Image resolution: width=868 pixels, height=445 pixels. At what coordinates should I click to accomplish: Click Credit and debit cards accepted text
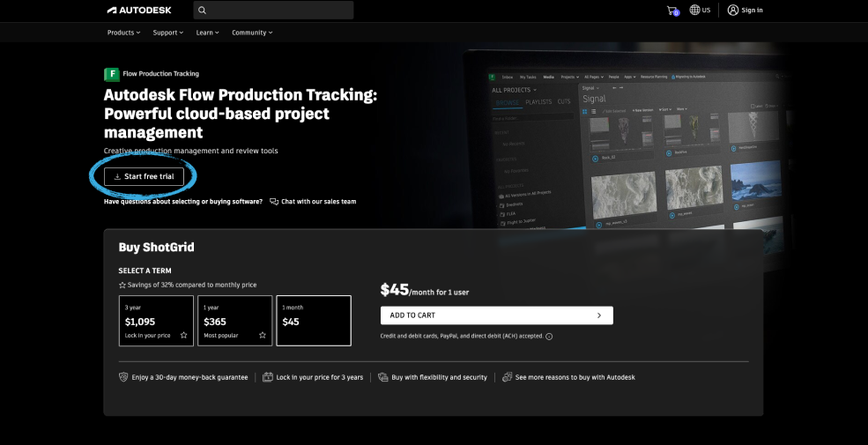(463, 336)
